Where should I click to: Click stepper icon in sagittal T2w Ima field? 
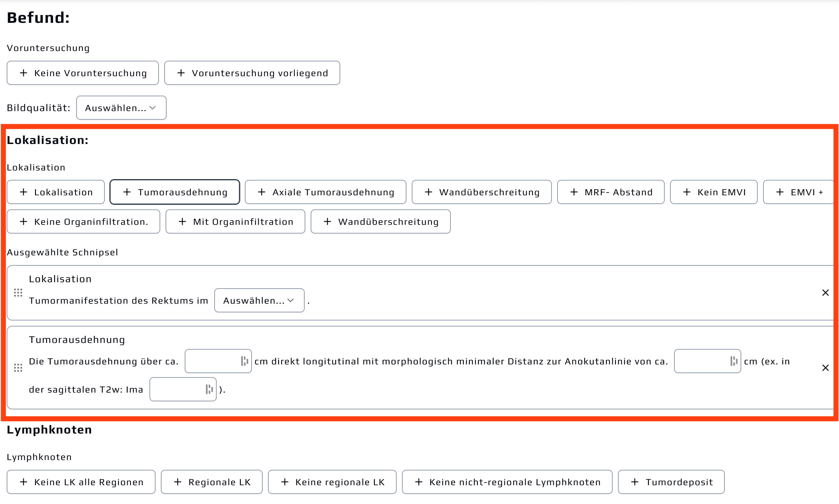209,389
